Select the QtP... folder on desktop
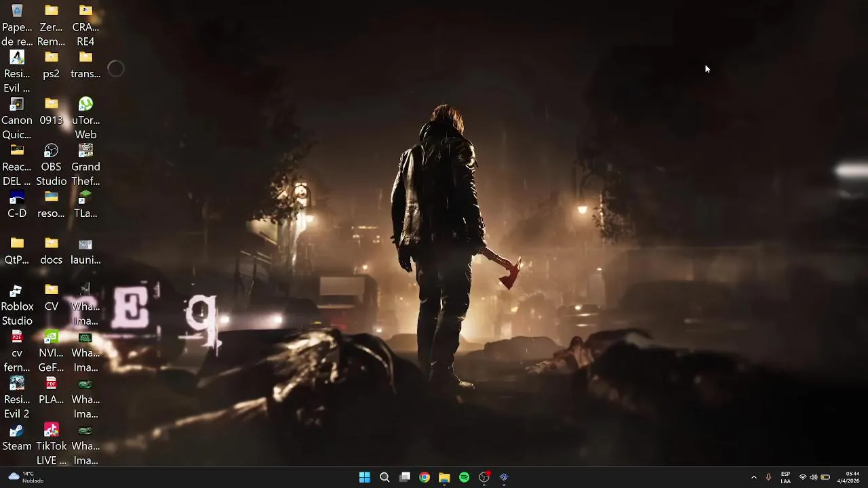Image resolution: width=868 pixels, height=488 pixels. (x=17, y=252)
